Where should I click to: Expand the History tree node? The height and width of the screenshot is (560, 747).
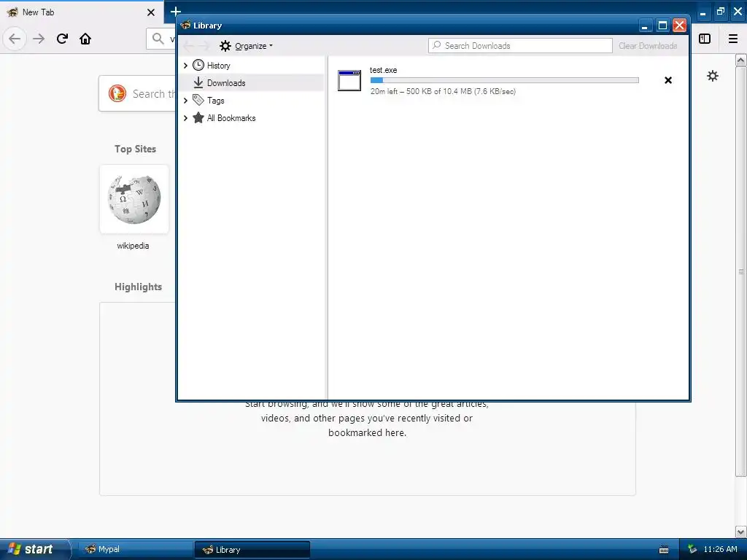[x=185, y=65]
